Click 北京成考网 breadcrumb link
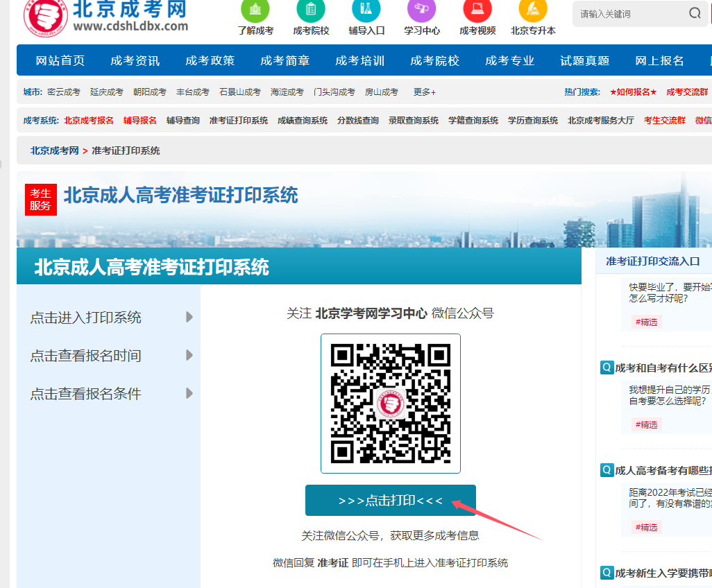712x588 pixels. pyautogui.click(x=55, y=150)
